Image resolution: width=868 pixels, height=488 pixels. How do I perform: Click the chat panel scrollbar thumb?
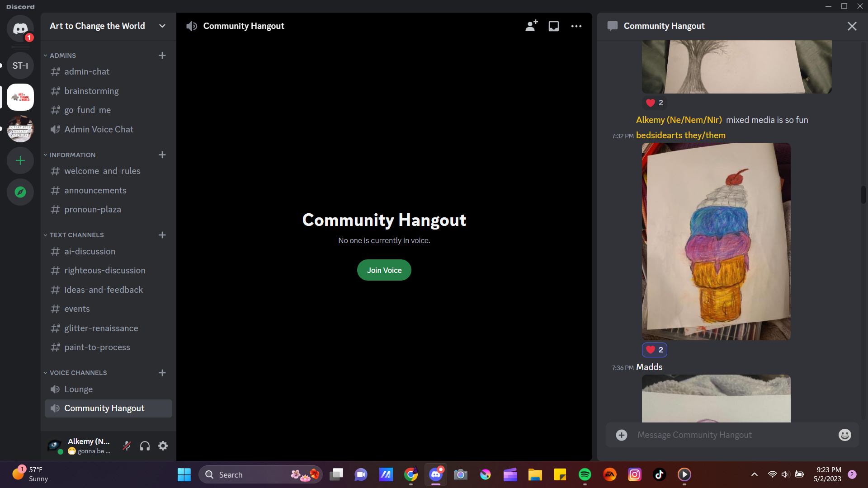pyautogui.click(x=863, y=194)
